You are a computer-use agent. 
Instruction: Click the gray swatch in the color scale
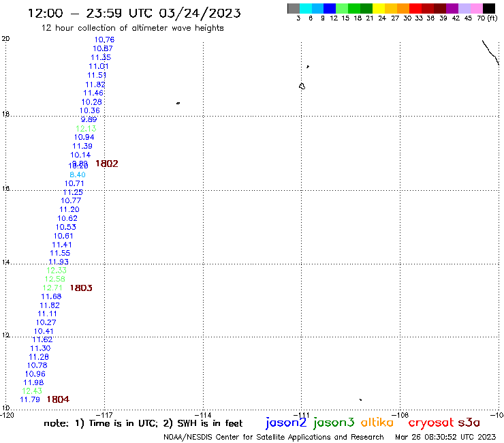[x=294, y=8]
